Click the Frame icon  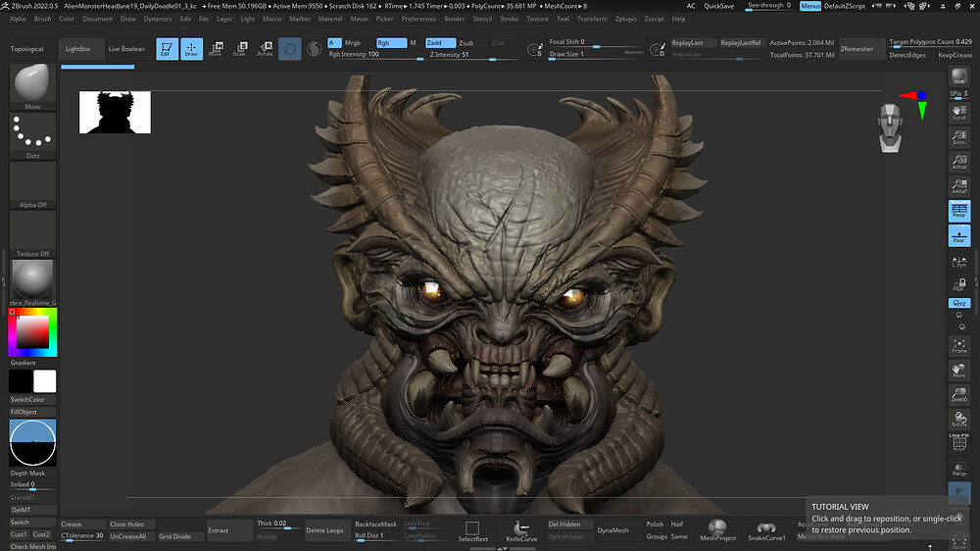958,346
